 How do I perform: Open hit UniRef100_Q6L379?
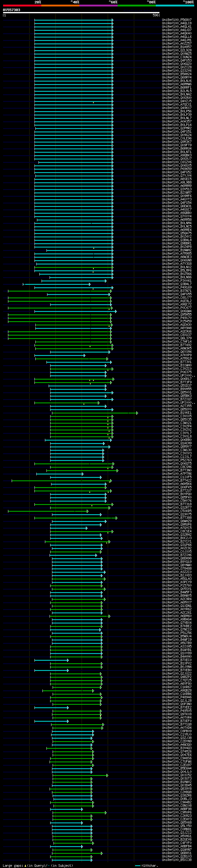click(177, 339)
